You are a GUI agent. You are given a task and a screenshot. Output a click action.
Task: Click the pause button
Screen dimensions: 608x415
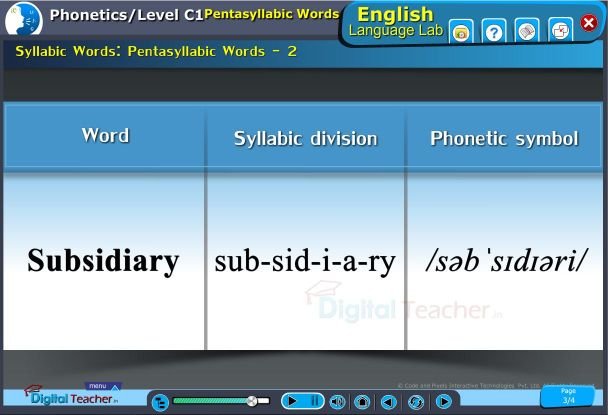coord(314,401)
